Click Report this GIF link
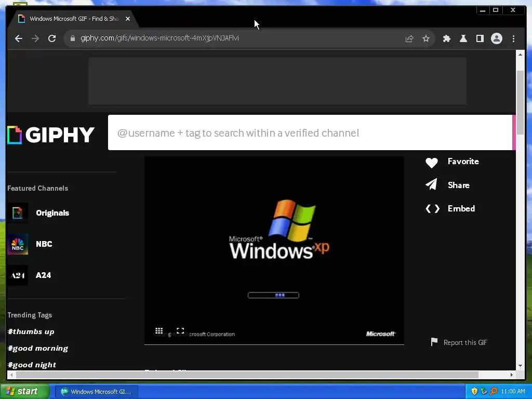 (465, 343)
